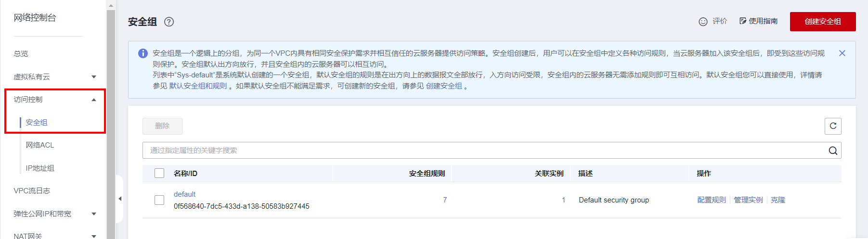
Task: Click the refresh icon above the table
Action: pyautogui.click(x=833, y=126)
